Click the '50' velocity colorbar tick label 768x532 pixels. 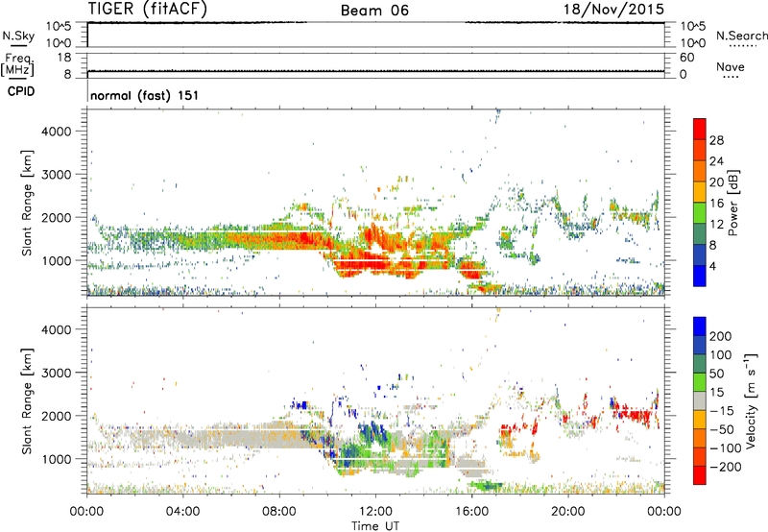[x=716, y=374]
